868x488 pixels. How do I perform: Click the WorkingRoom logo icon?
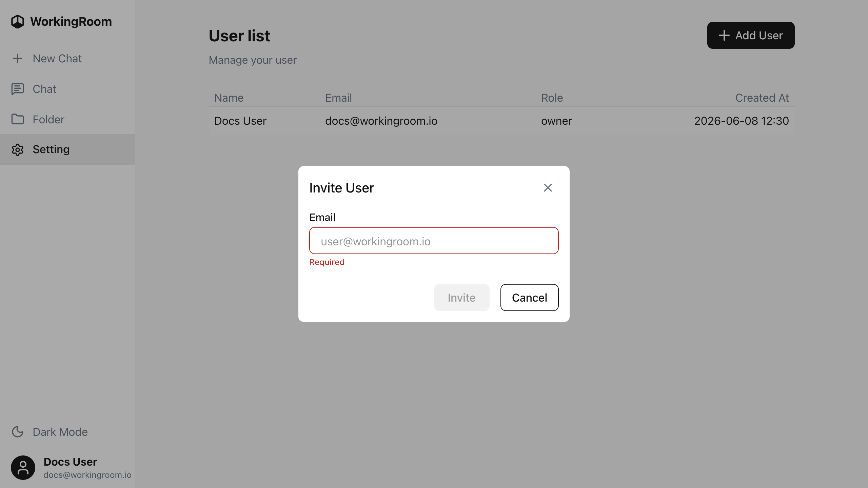18,22
